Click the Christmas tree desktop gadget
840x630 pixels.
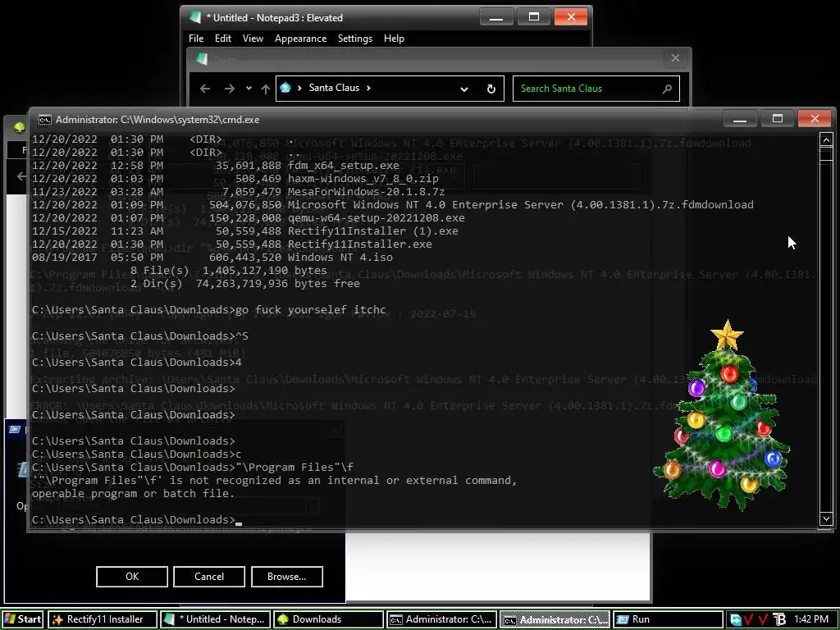coord(724,415)
